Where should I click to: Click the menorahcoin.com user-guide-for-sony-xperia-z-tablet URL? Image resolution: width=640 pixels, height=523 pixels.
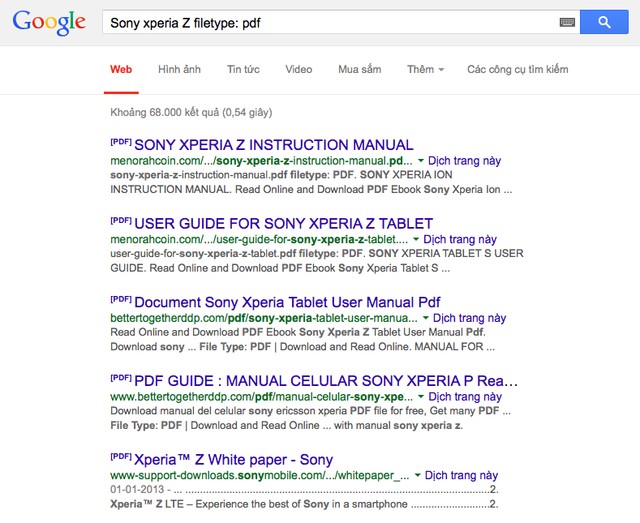click(x=259, y=239)
